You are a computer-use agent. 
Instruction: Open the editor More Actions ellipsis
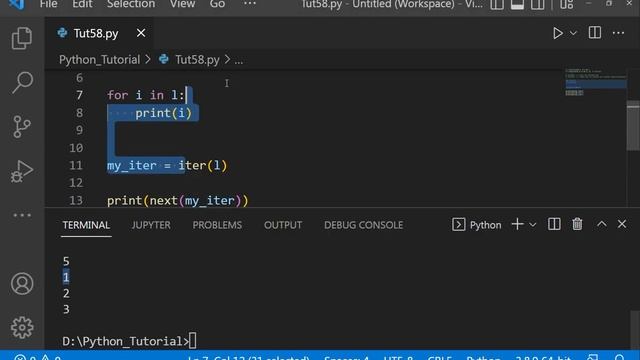[618, 33]
